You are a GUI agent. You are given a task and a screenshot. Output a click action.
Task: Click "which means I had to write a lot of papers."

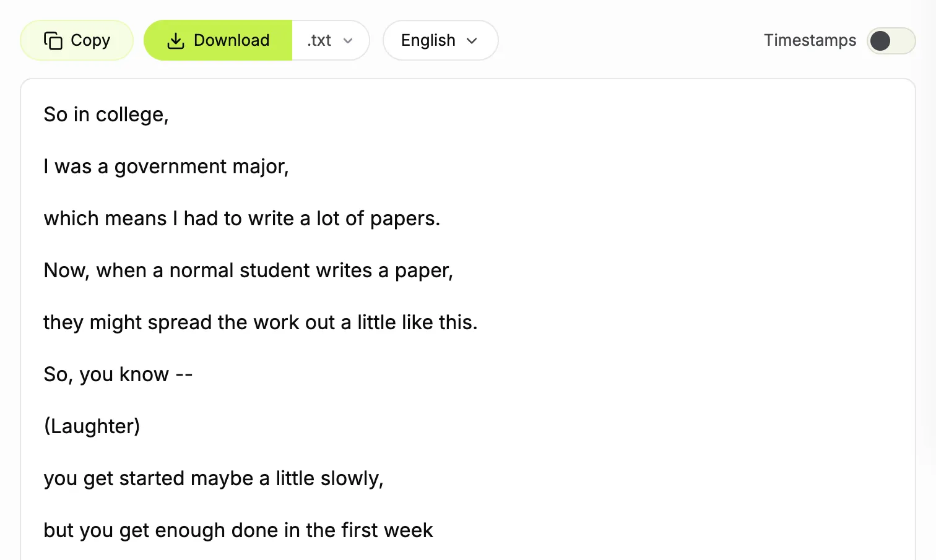click(241, 218)
